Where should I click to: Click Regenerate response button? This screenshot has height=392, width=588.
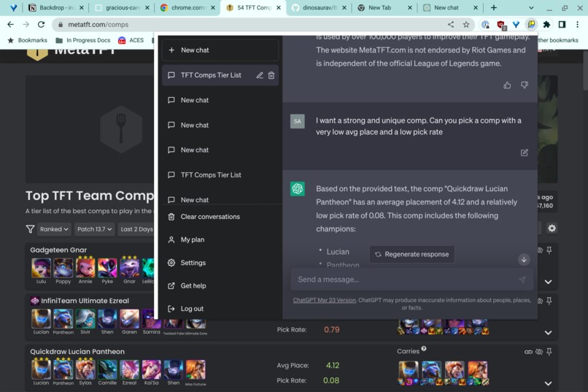[x=411, y=254]
